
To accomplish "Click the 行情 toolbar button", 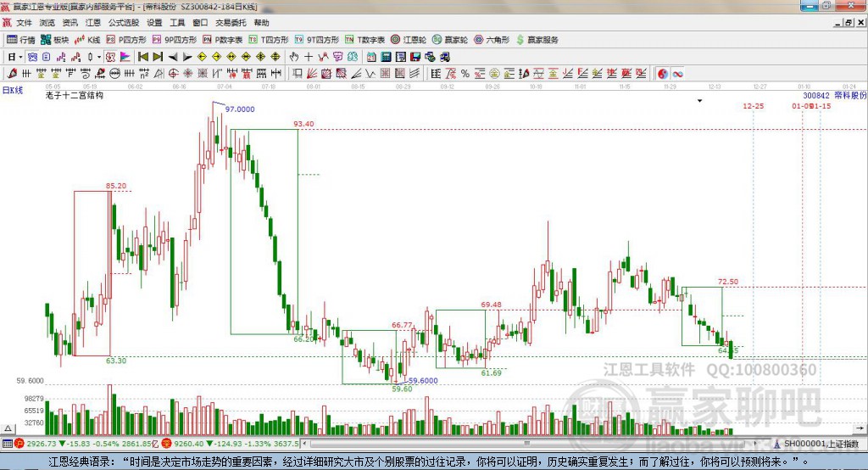I will [x=21, y=40].
